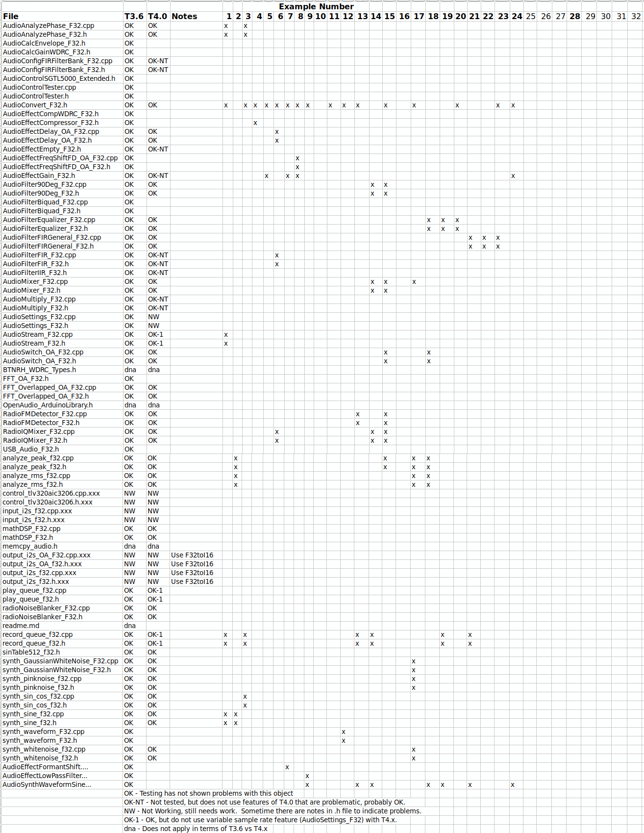Click sinTable512_f32.h cell
This screenshot has height=833, width=644.
[x=62, y=652]
